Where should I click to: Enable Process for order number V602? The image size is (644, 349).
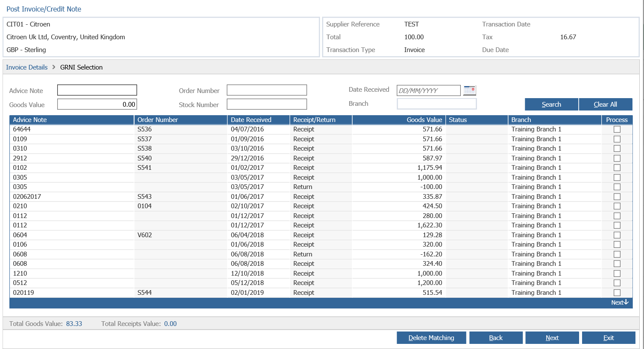click(617, 235)
